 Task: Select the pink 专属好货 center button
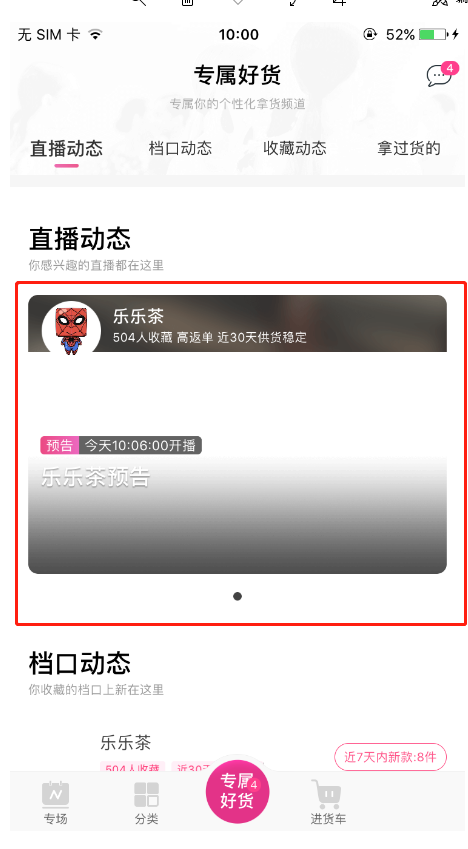pos(237,791)
